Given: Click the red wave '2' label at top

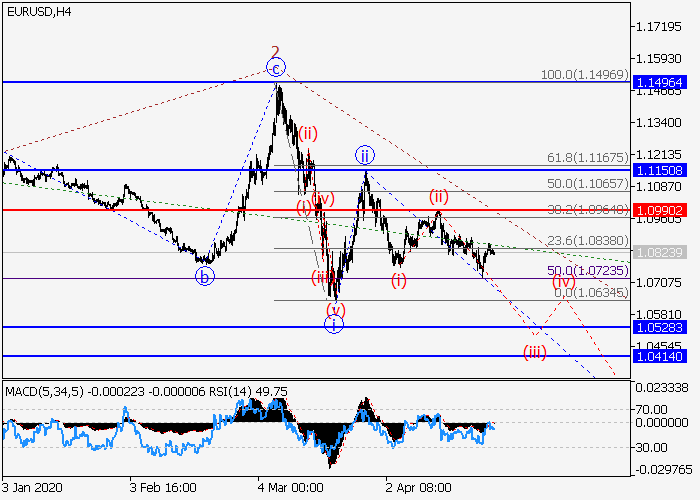Looking at the screenshot, I should coord(276,50).
